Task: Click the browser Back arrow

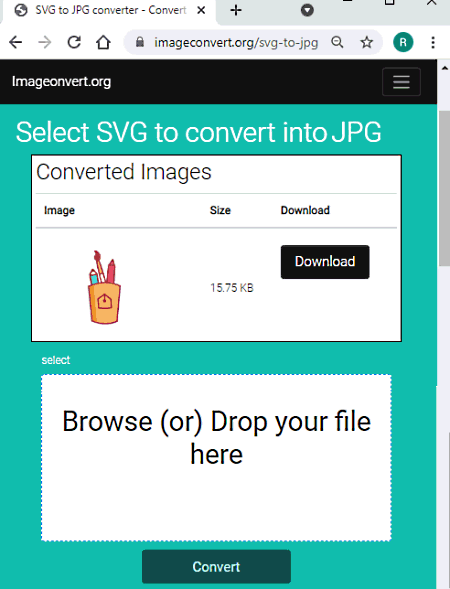Action: click(15, 42)
